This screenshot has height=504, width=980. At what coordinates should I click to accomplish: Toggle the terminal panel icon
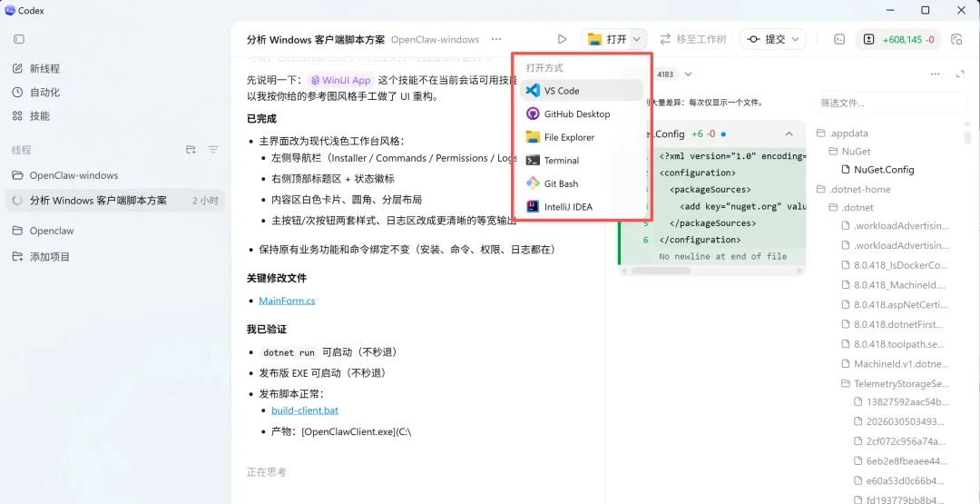point(840,39)
